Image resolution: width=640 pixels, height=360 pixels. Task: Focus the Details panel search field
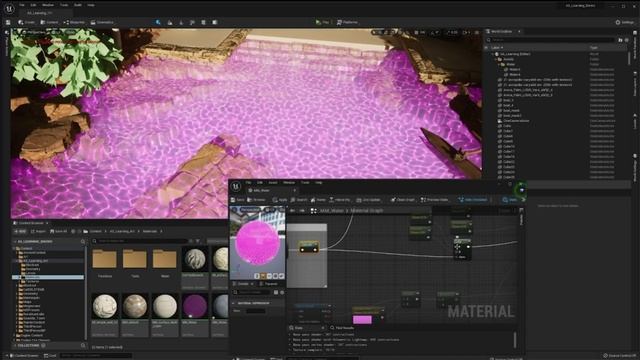coord(252,293)
